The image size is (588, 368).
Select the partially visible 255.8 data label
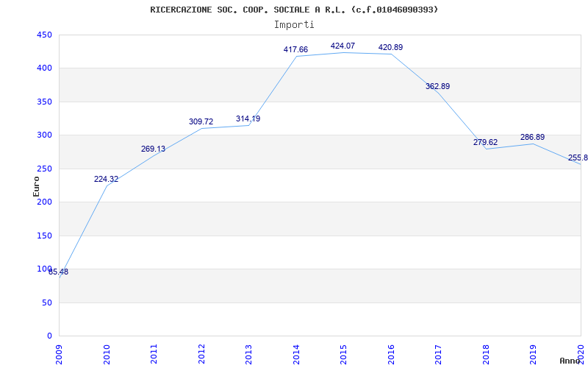point(578,158)
